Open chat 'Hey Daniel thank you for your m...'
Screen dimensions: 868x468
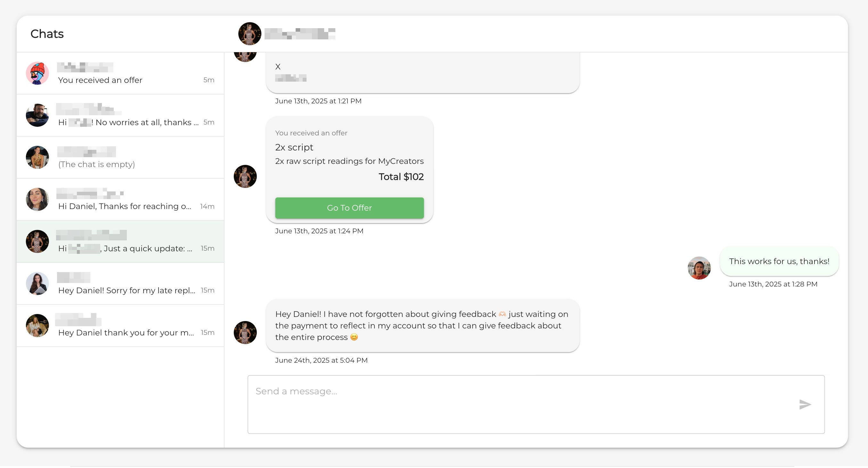click(x=120, y=326)
